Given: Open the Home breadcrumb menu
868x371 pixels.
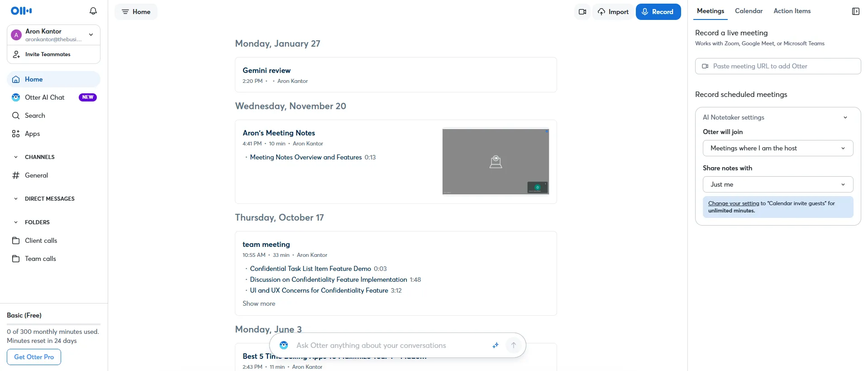Looking at the screenshot, I should (136, 12).
